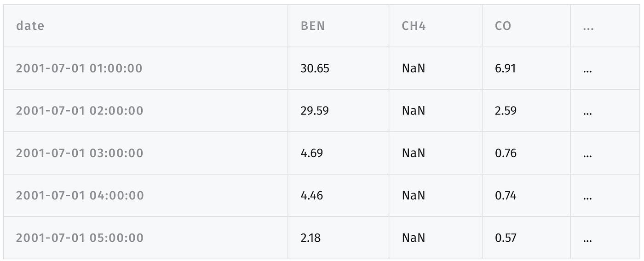The height and width of the screenshot is (261, 644).
Task: Click the BEN value 29.59
Action: click(x=315, y=111)
